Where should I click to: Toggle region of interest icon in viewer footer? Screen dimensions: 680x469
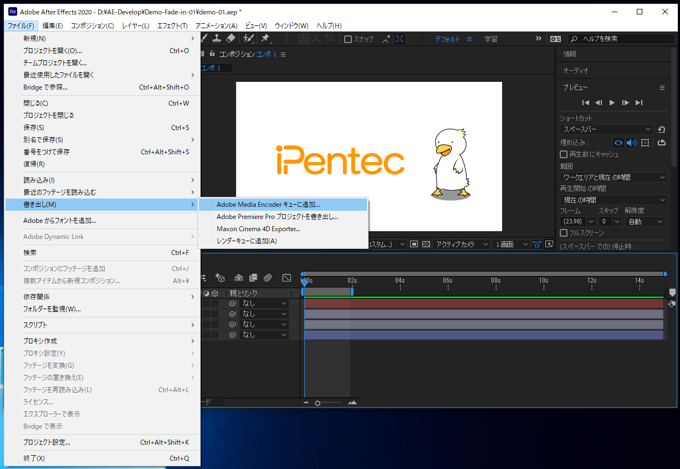click(414, 244)
